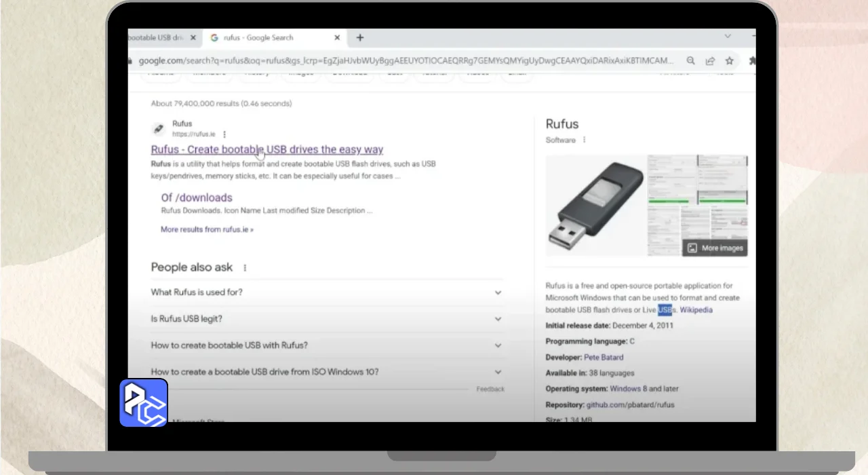Expand 'Is Rufus USB legit?' question
The height and width of the screenshot is (475, 868).
pos(498,319)
